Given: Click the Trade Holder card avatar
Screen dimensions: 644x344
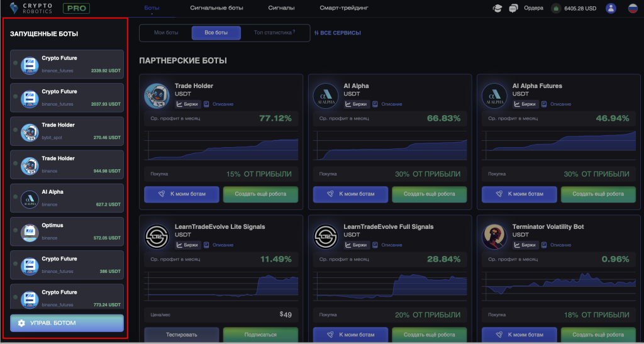Looking at the screenshot, I should pyautogui.click(x=157, y=96).
